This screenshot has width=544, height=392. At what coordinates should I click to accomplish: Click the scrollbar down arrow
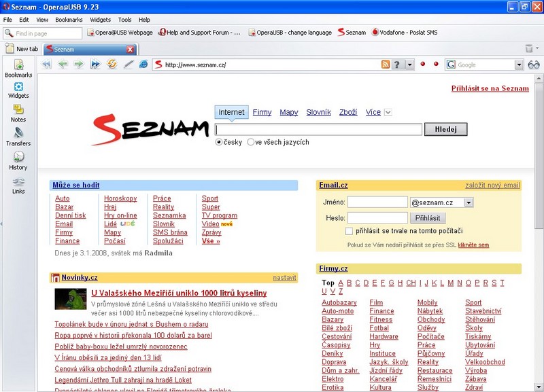point(539,387)
